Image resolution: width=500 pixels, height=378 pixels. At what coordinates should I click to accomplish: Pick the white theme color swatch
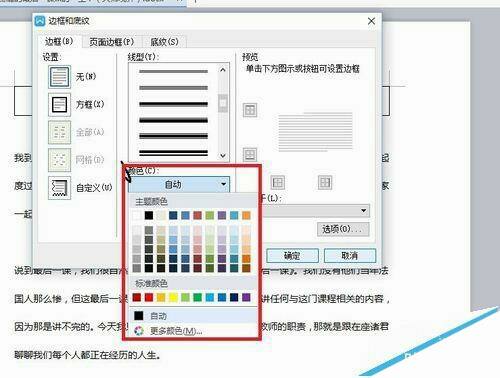137,215
